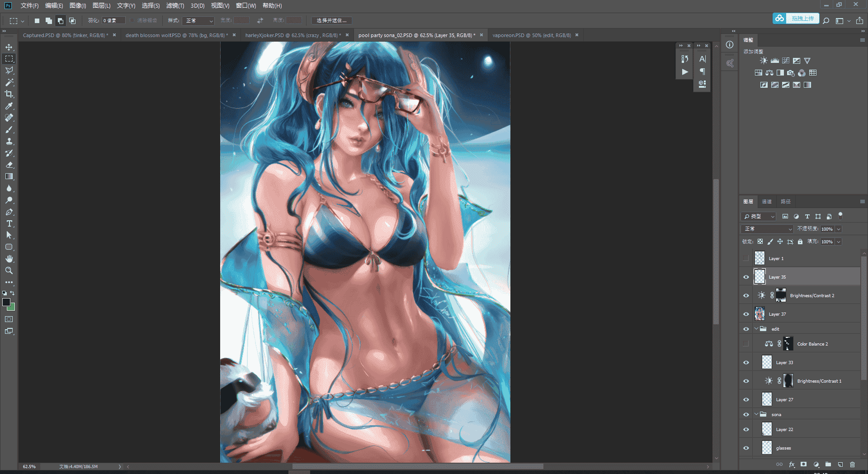Screen dimensions: 868x474
Task: Hide the Layer 35 layer
Action: [x=746, y=277]
